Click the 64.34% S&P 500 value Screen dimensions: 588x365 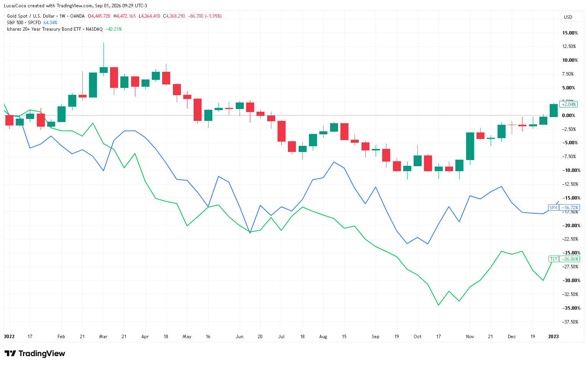50,23
